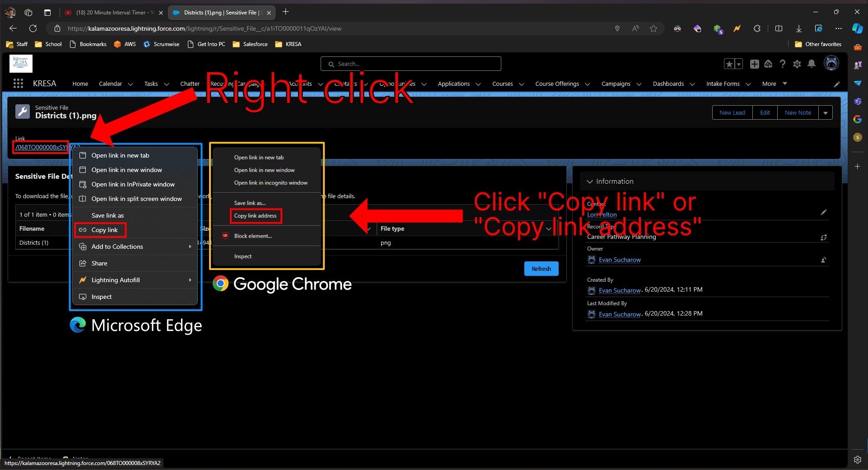The height and width of the screenshot is (470, 868).
Task: Click the Edit record button
Action: point(765,112)
